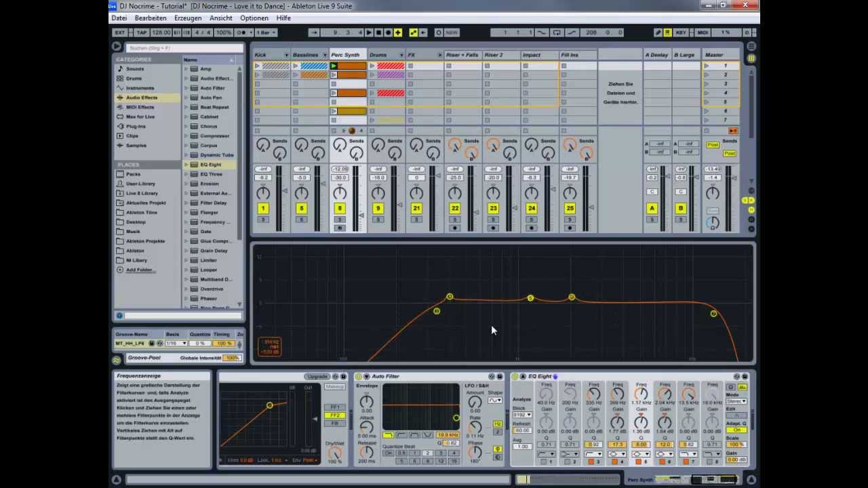Screen dimensions: 868x488
Task: Select Drums category in browser
Action: (x=134, y=78)
